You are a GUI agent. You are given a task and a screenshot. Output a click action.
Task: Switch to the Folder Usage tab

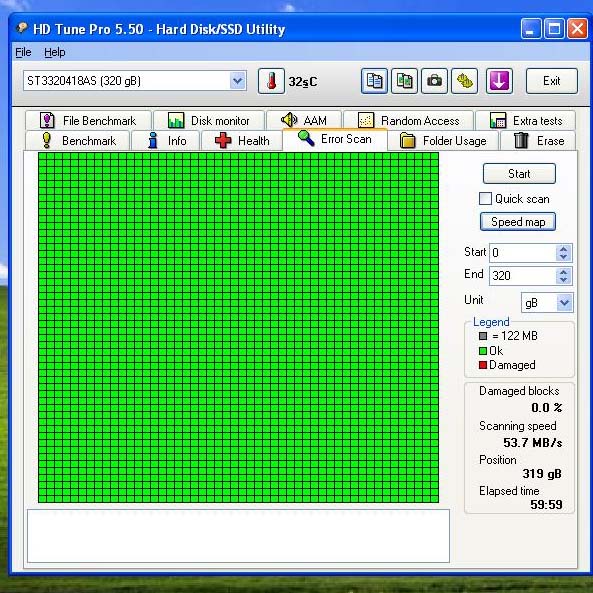click(x=443, y=141)
